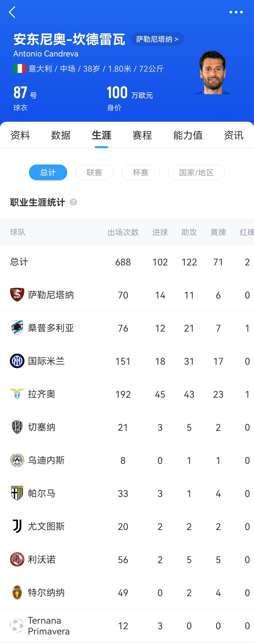Switch to the 数据 tab
This screenshot has width=254, height=644.
click(x=61, y=135)
